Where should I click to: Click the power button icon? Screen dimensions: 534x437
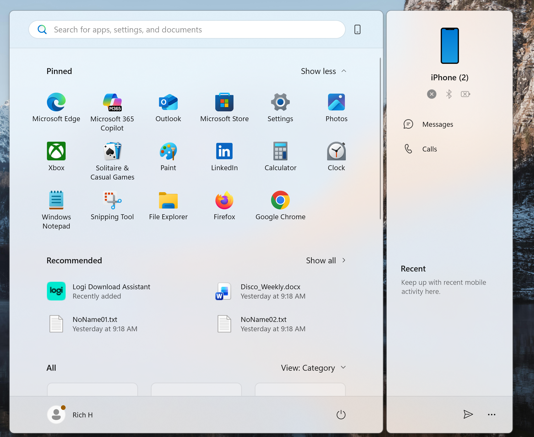click(341, 415)
